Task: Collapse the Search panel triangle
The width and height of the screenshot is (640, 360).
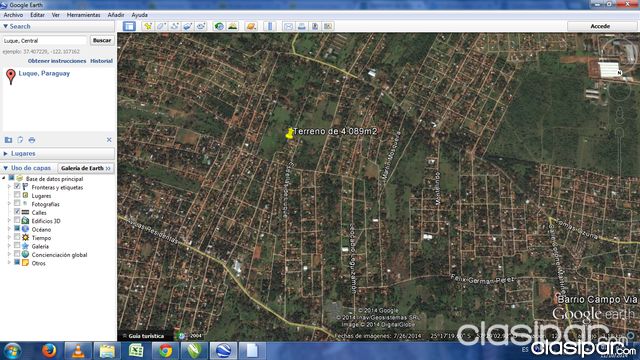Action: click(5, 26)
